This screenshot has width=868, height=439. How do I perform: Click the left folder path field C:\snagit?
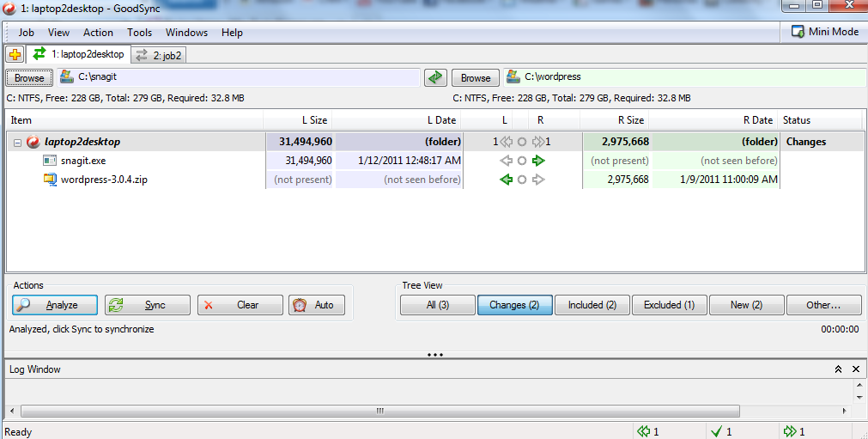[239, 77]
